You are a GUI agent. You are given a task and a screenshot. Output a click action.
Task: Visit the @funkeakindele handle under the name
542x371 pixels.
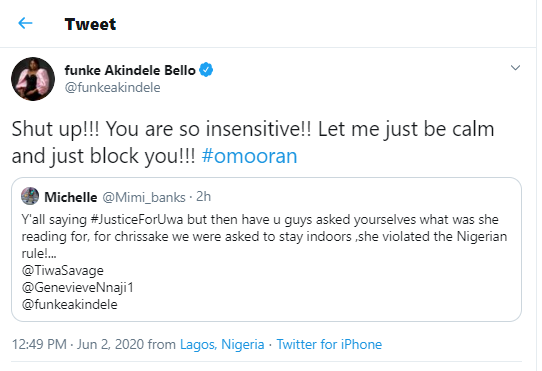pyautogui.click(x=112, y=87)
